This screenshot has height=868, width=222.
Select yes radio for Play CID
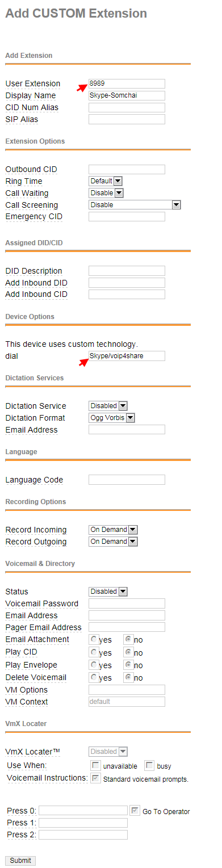coord(94,652)
